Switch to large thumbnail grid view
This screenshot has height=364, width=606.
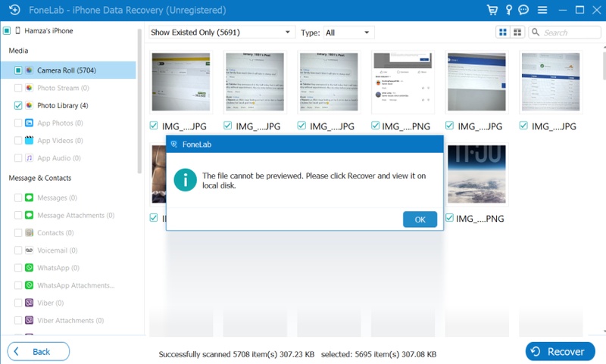click(x=503, y=33)
